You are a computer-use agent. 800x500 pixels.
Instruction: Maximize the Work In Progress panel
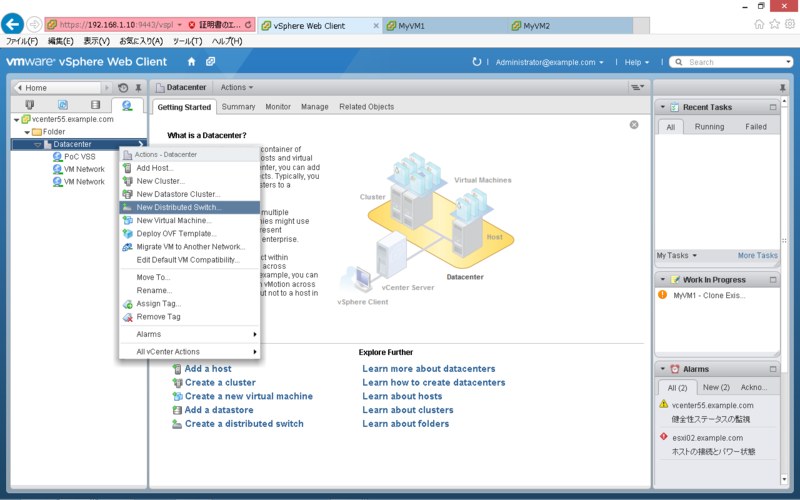[773, 280]
